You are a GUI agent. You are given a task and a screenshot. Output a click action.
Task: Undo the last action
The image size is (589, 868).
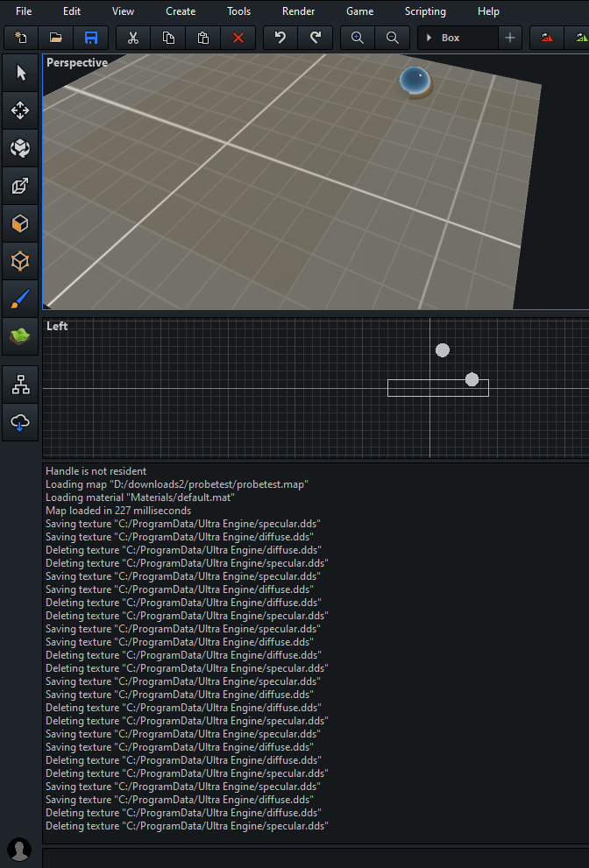click(280, 38)
